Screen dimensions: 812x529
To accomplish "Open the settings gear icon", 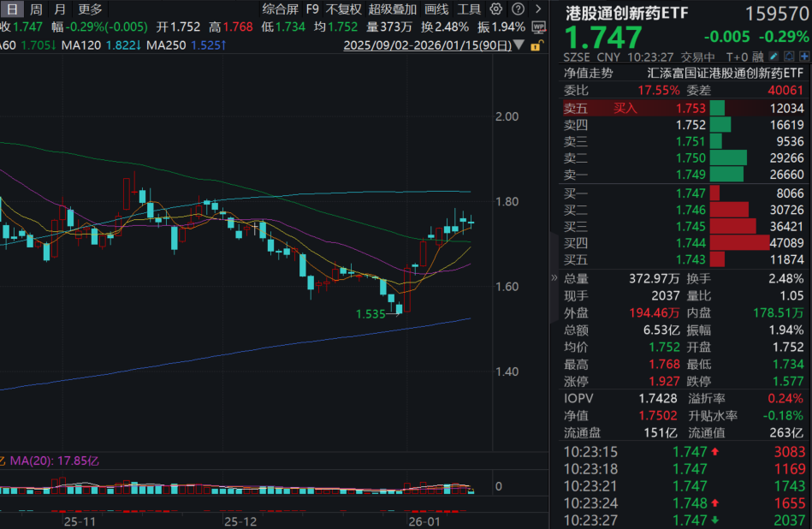I will point(495,9).
